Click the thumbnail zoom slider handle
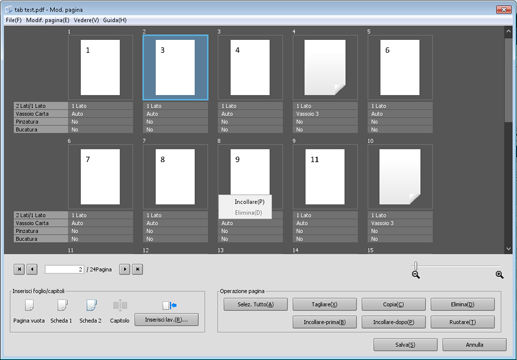Screen dimensions: 517x360 click(x=415, y=266)
